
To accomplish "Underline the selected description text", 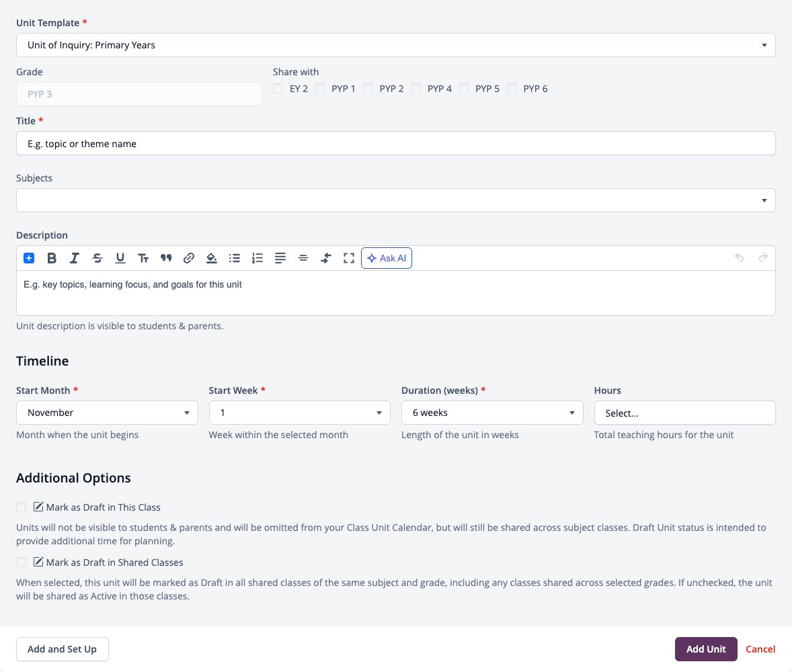I will [120, 258].
